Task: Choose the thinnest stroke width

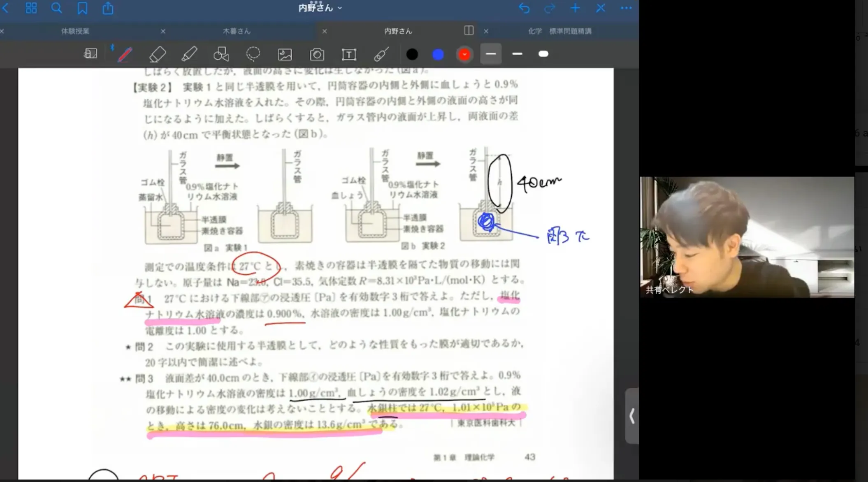Action: click(490, 54)
